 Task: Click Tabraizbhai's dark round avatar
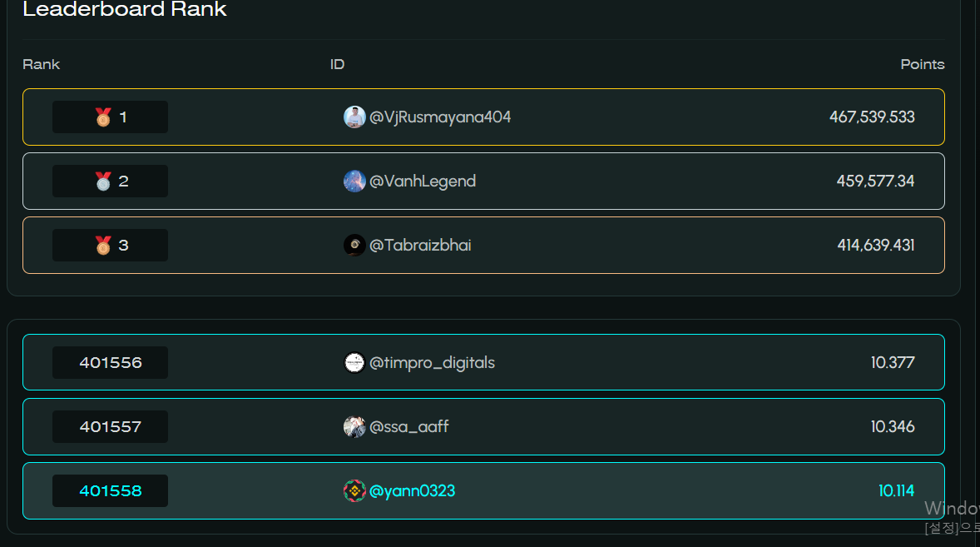pyautogui.click(x=354, y=245)
